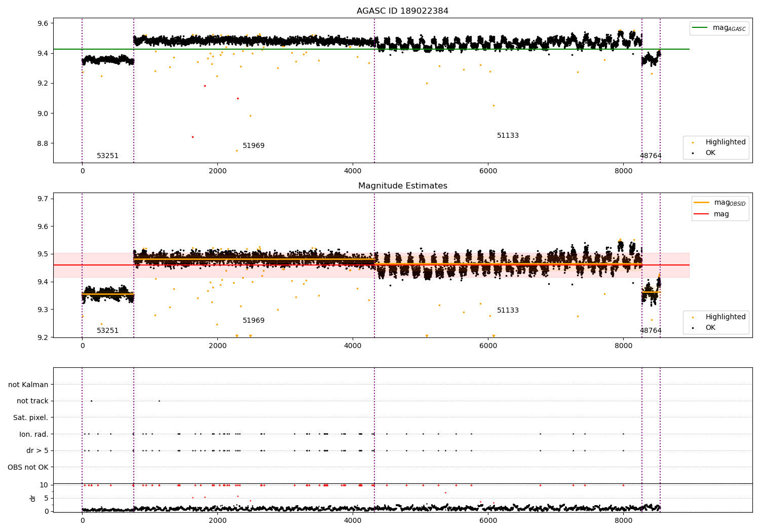Select the mag OBSID legend entry
Viewport: 760px width, 532px height.
pyautogui.click(x=720, y=203)
